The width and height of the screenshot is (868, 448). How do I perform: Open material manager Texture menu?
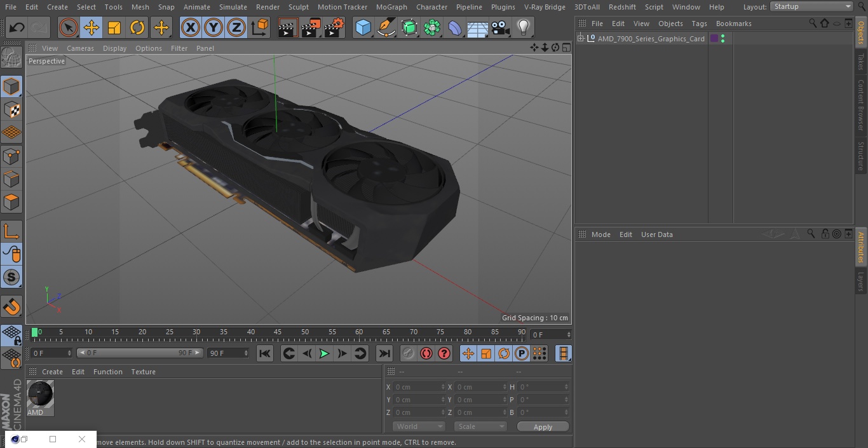click(x=143, y=372)
